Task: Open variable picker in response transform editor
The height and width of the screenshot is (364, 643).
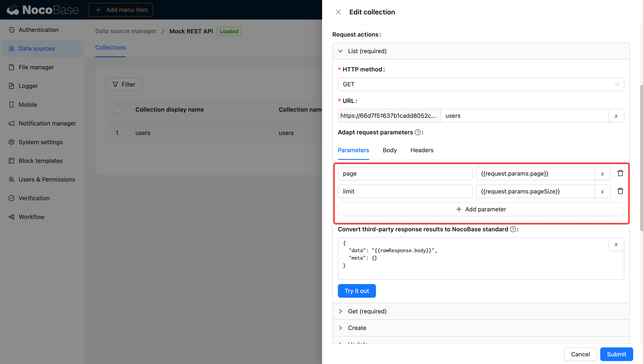Action: [616, 244]
